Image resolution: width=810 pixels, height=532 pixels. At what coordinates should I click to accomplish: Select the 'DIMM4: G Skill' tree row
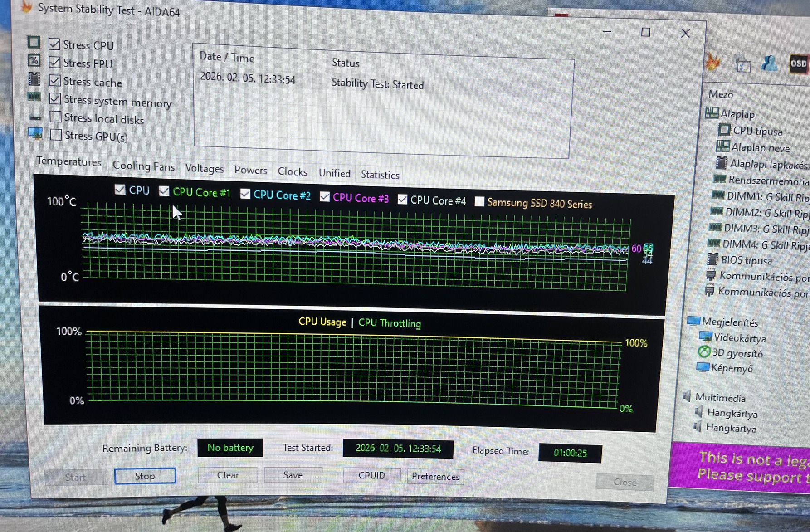coord(758,244)
